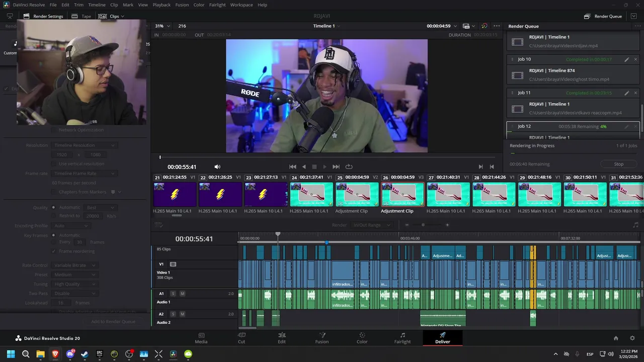Jump to last frame in viewer
644x362 pixels.
[x=336, y=167]
